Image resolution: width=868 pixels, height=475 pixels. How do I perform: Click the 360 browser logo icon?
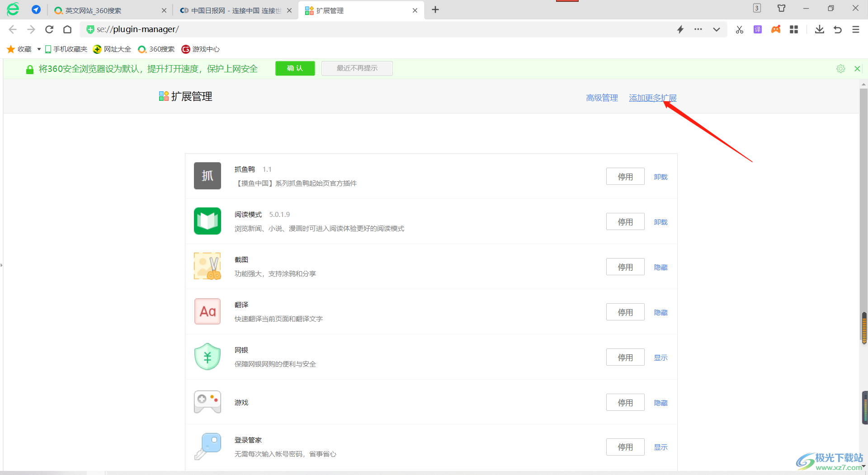click(x=13, y=9)
